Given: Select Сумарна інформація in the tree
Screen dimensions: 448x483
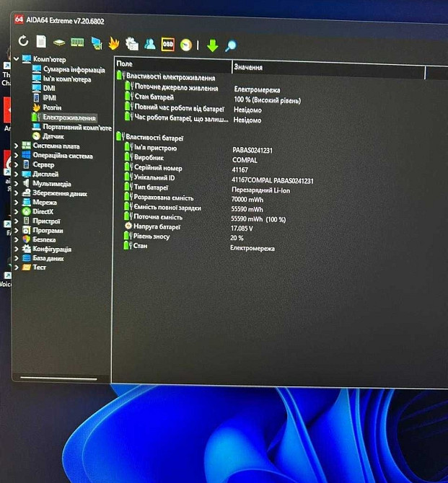Looking at the screenshot, I should pos(74,70).
